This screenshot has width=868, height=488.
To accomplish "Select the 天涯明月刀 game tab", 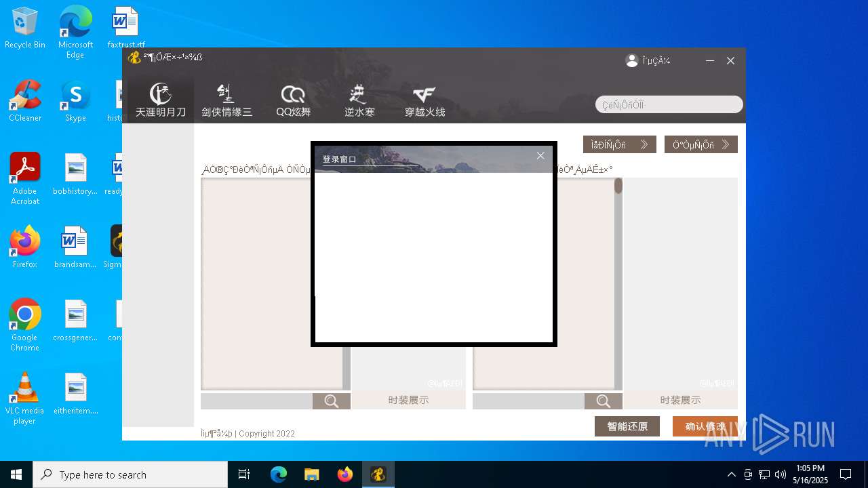I will [161, 100].
